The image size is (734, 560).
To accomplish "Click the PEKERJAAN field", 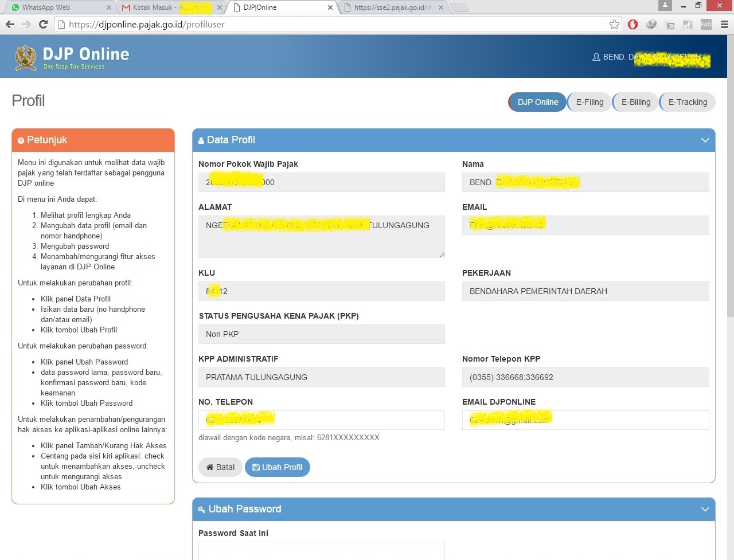I will [585, 291].
